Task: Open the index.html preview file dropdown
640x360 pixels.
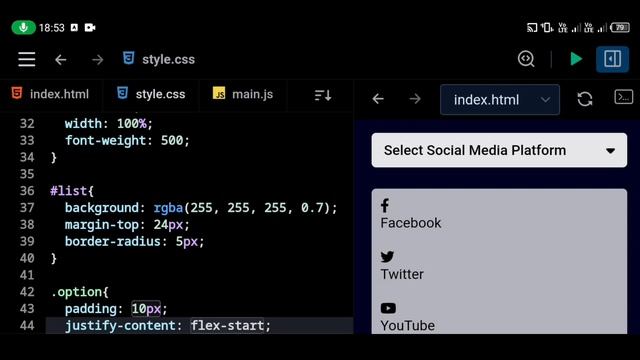Action: [x=500, y=100]
